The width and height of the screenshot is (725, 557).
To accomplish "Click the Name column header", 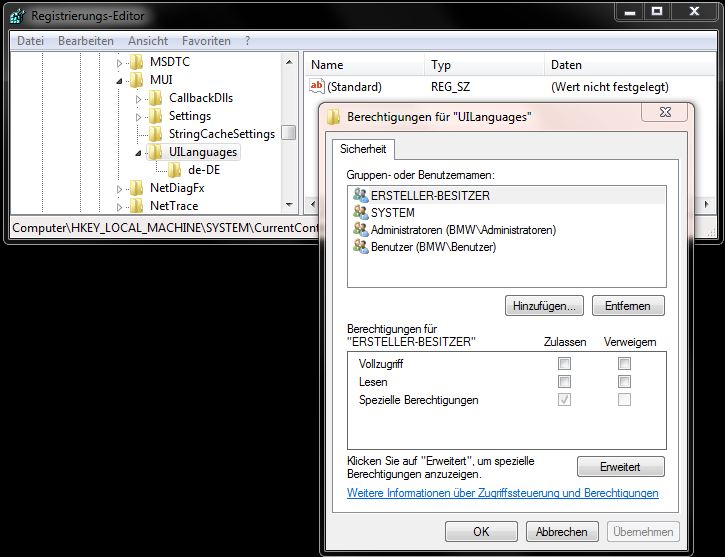I will pos(364,65).
